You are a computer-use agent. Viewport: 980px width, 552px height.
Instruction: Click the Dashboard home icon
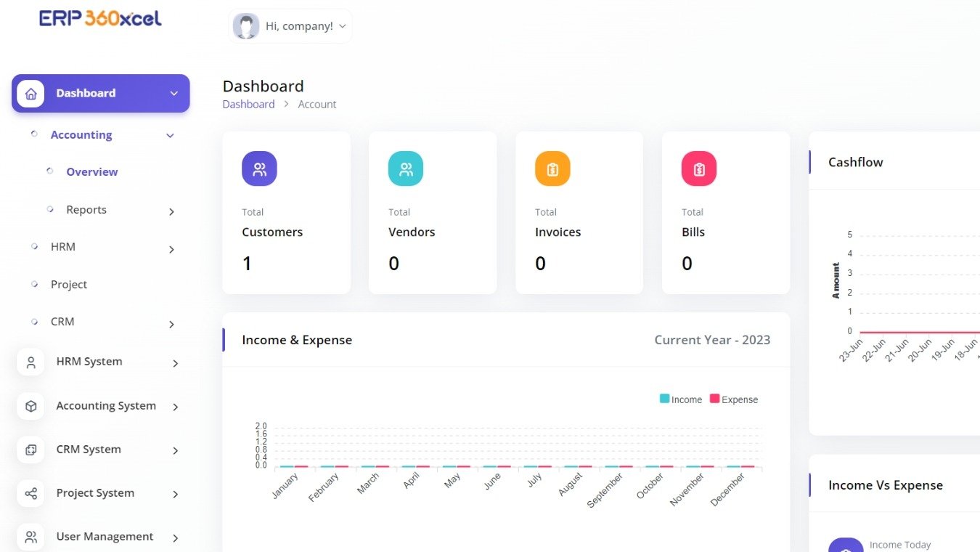tap(30, 93)
